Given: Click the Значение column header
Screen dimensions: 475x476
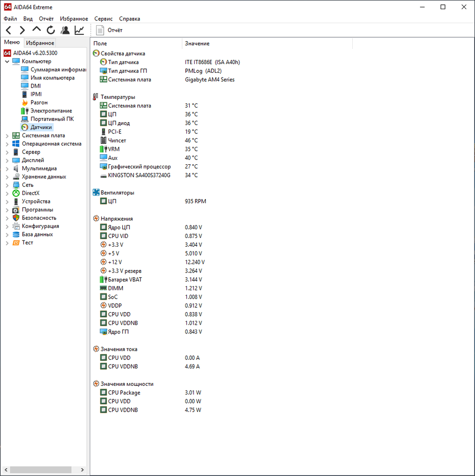Looking at the screenshot, I should 197,44.
